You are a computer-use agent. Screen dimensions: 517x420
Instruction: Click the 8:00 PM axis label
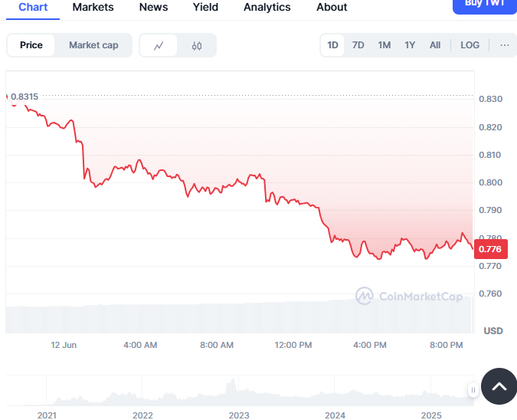(446, 345)
